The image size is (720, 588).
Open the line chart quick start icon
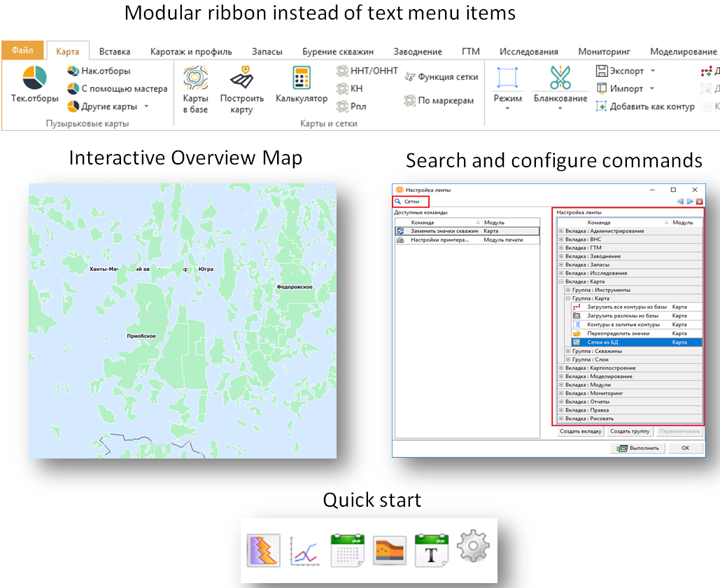coord(304,551)
